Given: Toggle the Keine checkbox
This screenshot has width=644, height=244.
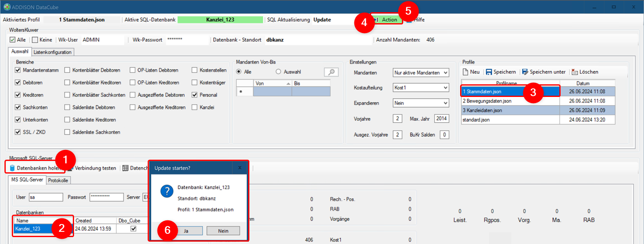Looking at the screenshot, I should tap(35, 40).
